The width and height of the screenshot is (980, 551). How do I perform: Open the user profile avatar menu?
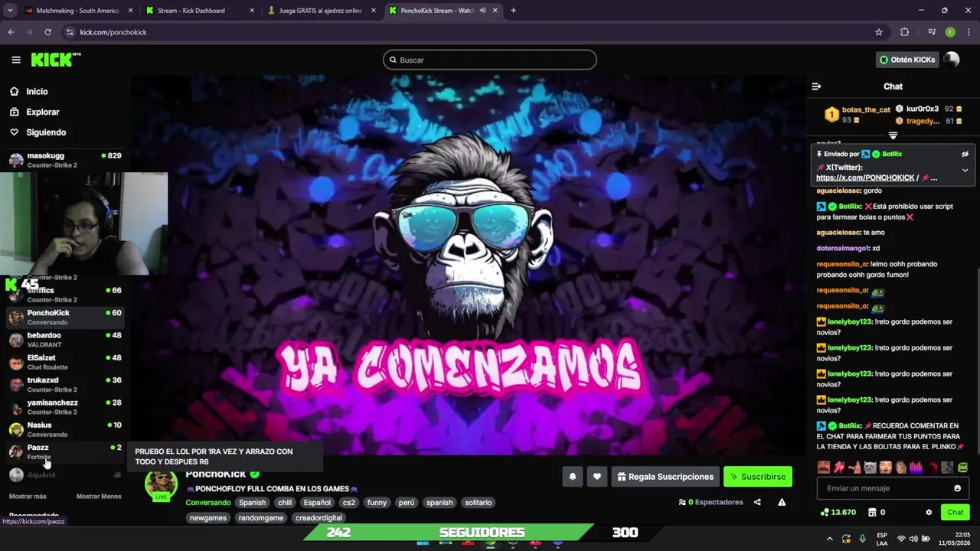tap(952, 60)
